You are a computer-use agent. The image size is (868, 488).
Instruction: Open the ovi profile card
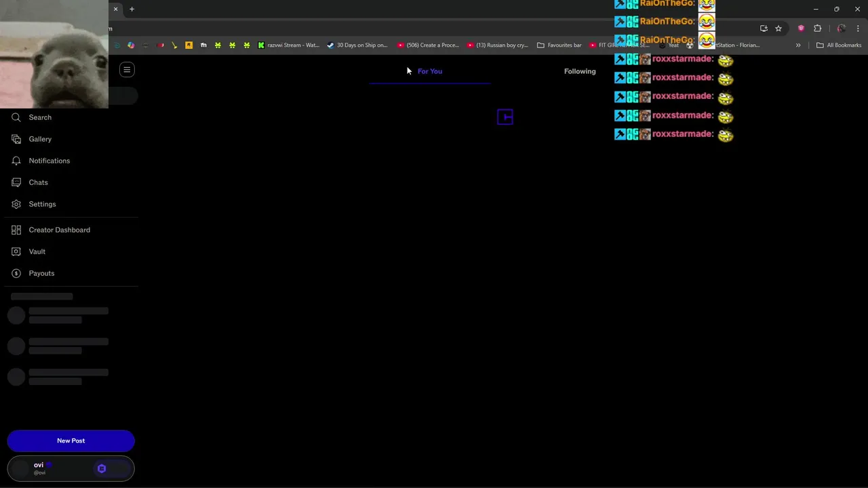tap(71, 468)
